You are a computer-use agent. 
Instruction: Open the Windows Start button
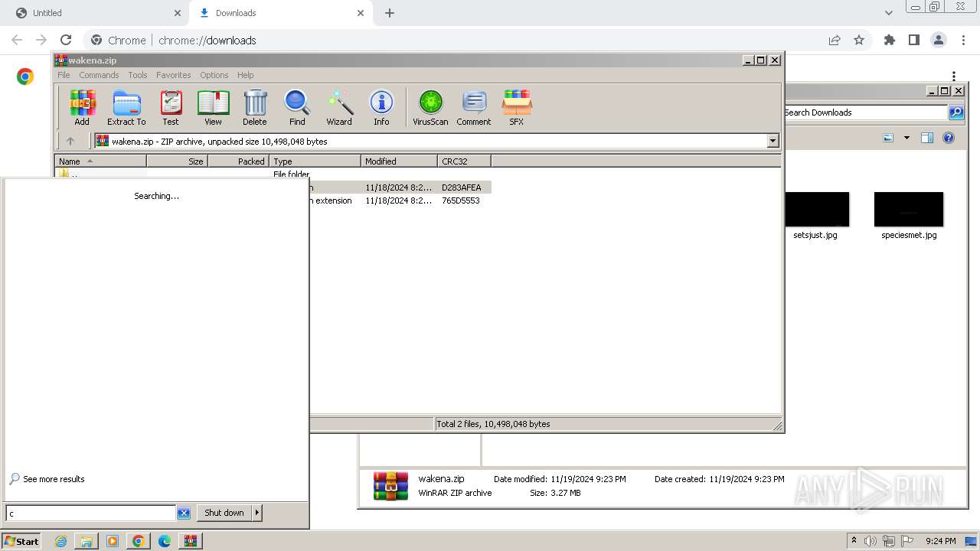click(x=21, y=541)
